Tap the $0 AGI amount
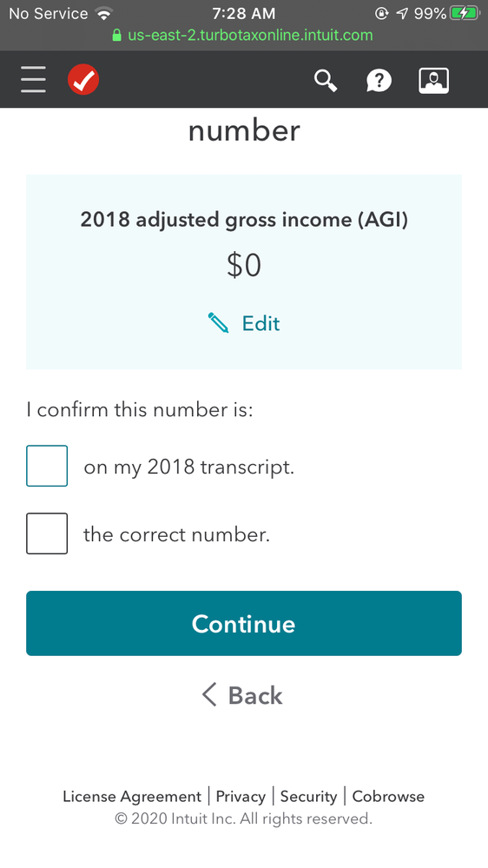488x868 pixels. click(244, 265)
